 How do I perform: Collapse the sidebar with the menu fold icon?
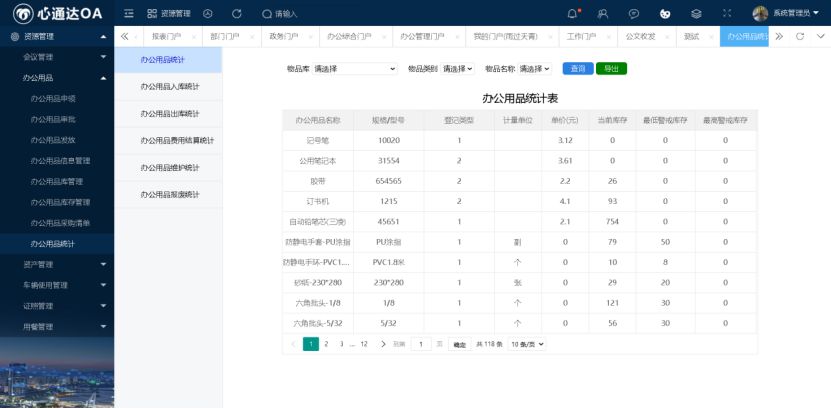point(129,14)
